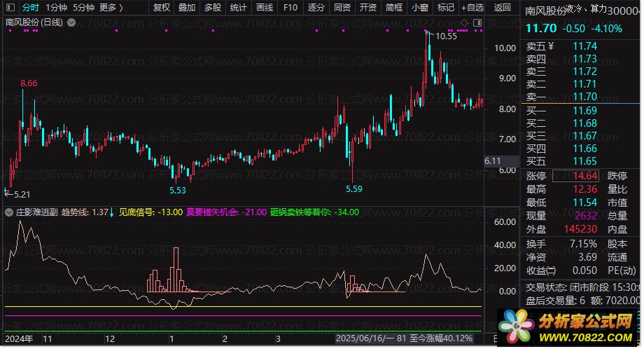Click the 换手 value 7.15%
644x349 pixels.
click(583, 244)
